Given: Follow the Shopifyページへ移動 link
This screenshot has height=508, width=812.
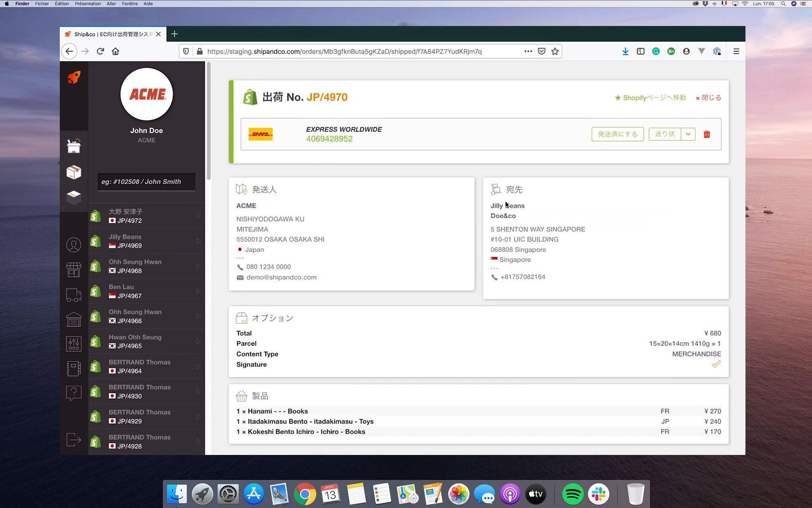Looking at the screenshot, I should pos(650,98).
